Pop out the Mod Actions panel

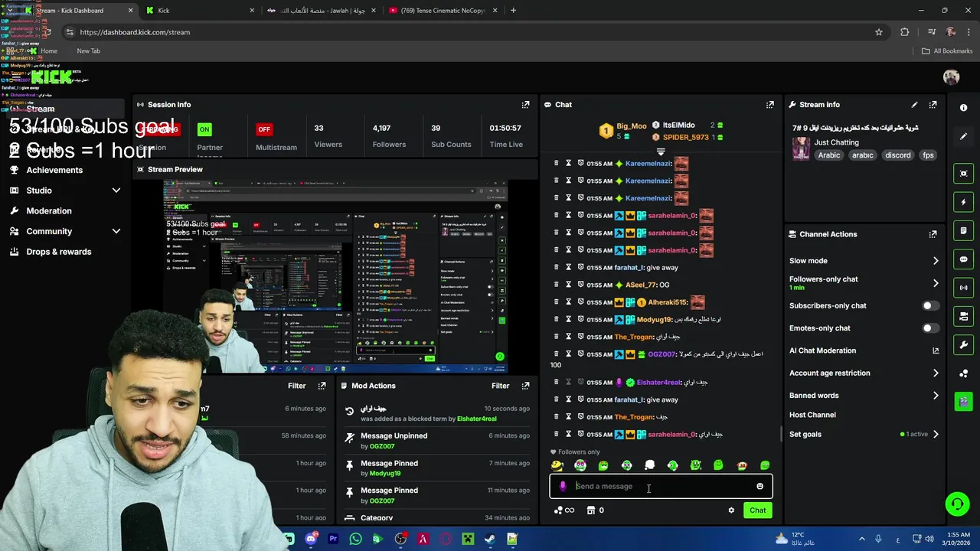click(x=525, y=386)
